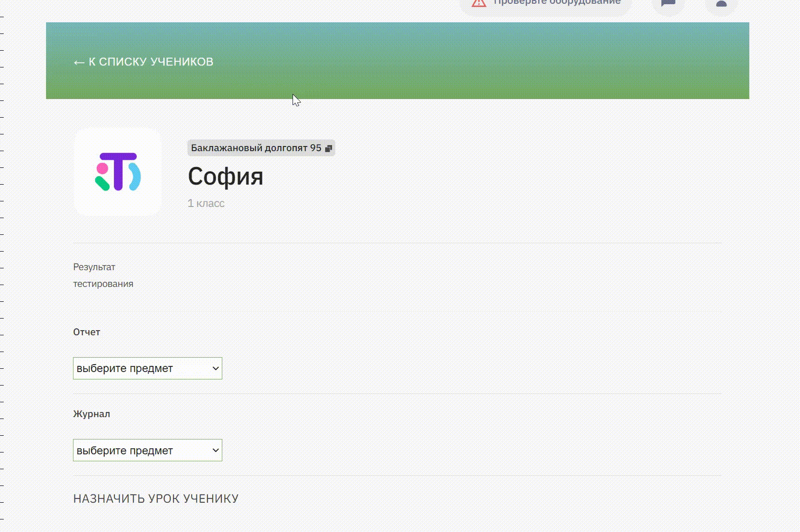
Task: Open the subject dropdown under Журнал
Action: tap(147, 450)
